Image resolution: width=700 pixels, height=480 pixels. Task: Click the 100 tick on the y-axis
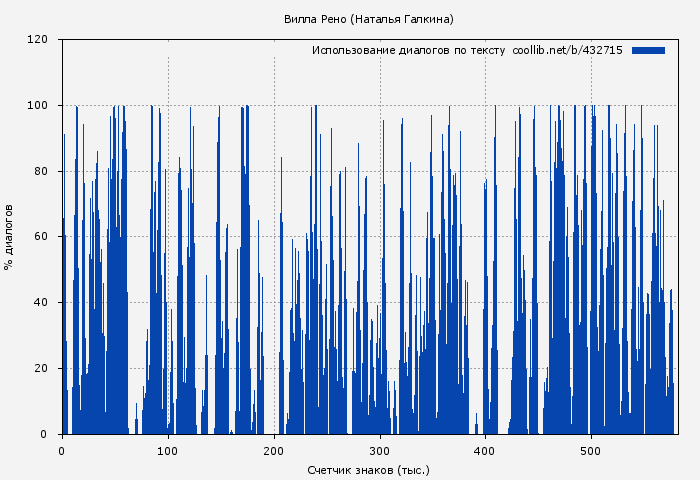coord(38,106)
